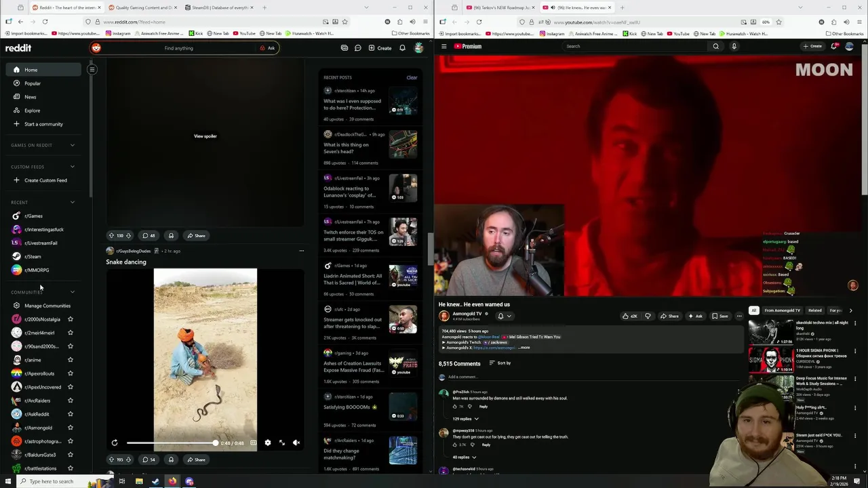Toggle favorite star for r/Apexrollouts
This screenshot has width=868, height=488.
pos(70,373)
